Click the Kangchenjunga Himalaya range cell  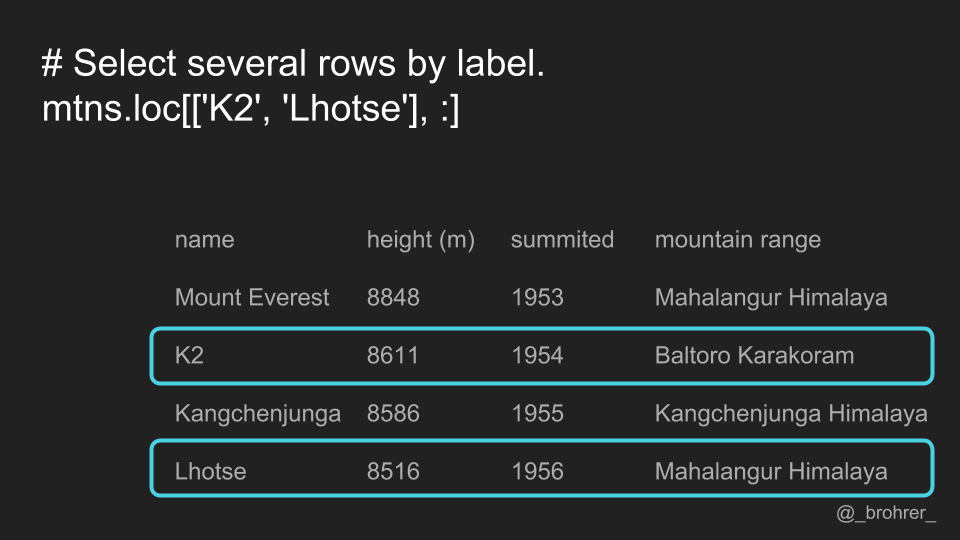tap(791, 414)
